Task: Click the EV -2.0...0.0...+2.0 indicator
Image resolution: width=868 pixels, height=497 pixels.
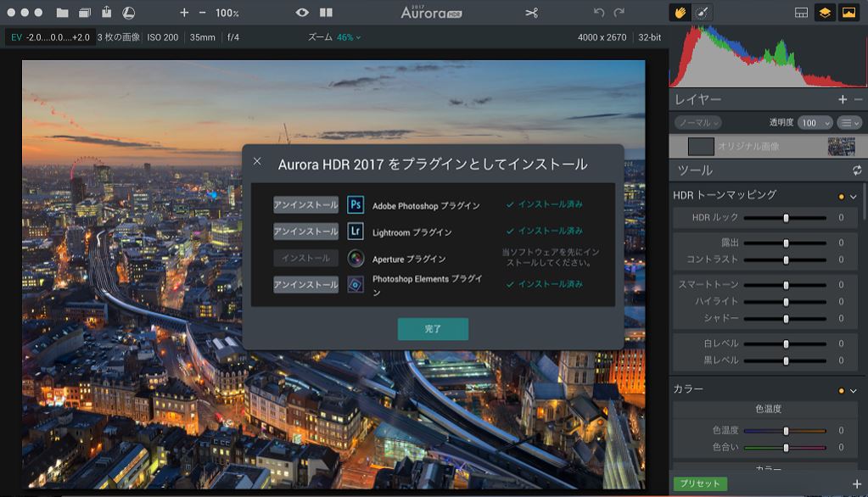Action: 50,37
